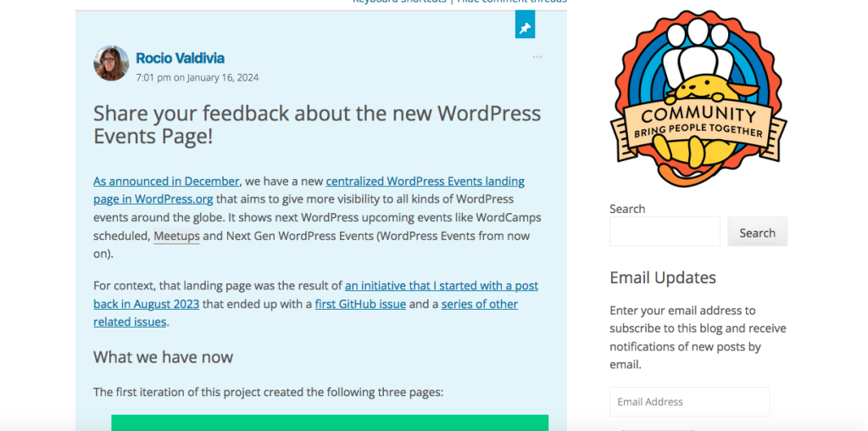
Task: Open Rocio Valdivia author link
Action: click(x=180, y=59)
